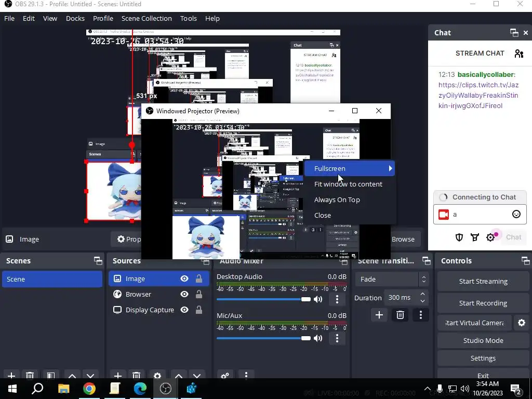Screen dimensions: 532x399
Task: Select the Display Capture source row
Action: (158, 310)
